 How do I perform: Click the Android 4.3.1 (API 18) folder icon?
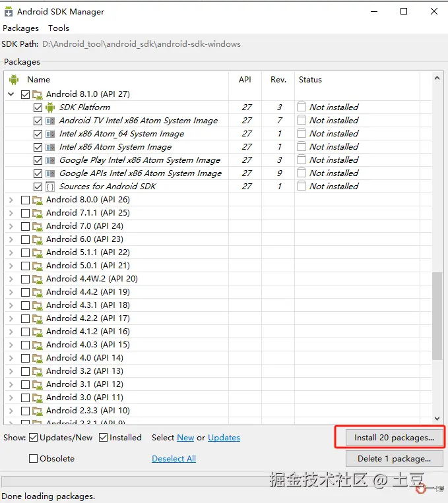38,305
